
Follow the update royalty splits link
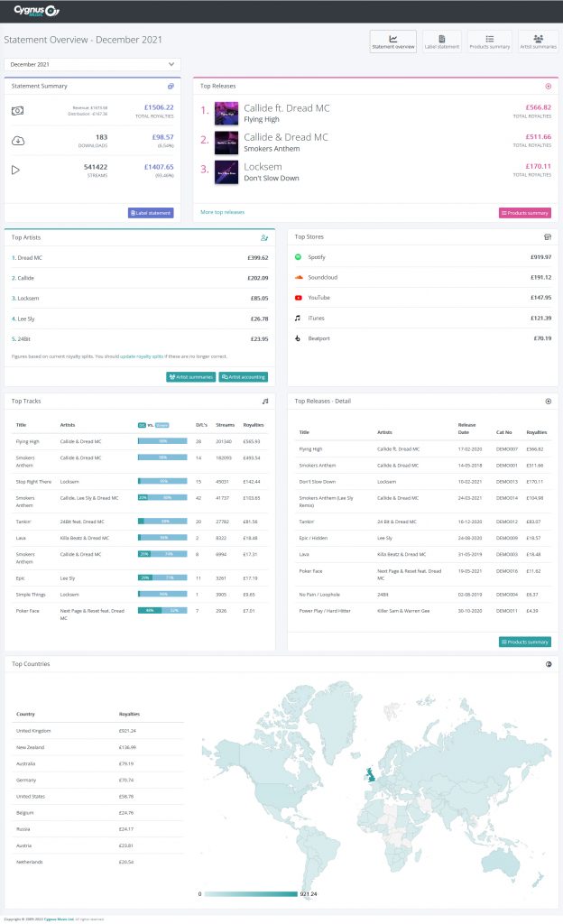(142, 356)
